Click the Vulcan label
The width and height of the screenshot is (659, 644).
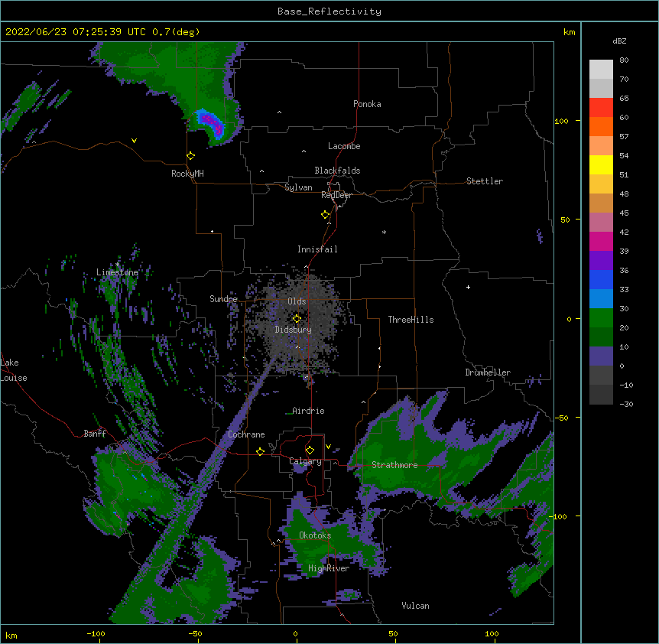(415, 606)
